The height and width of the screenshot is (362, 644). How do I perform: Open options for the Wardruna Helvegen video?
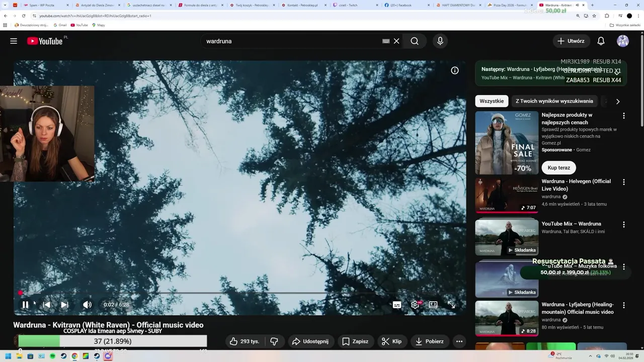coord(624,182)
